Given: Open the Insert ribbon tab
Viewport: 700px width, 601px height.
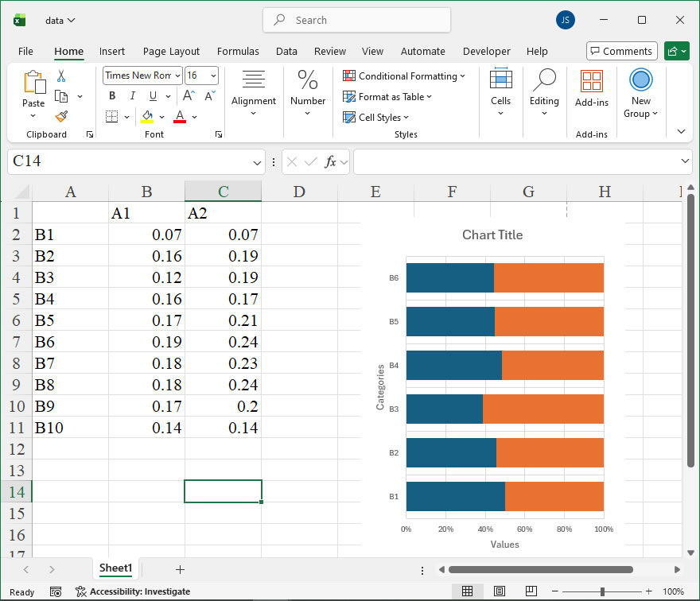Looking at the screenshot, I should pos(112,51).
